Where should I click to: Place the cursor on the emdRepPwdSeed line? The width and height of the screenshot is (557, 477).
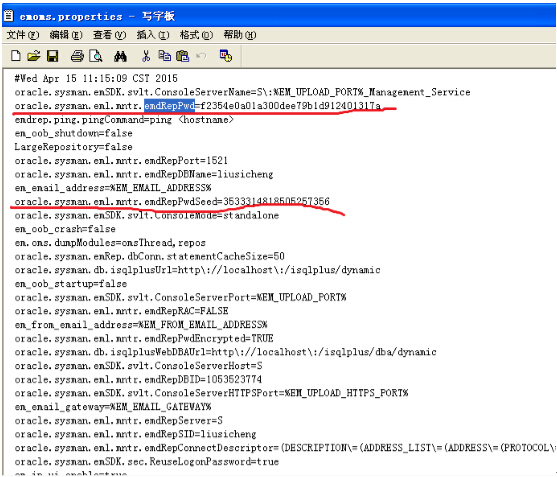tap(172, 201)
